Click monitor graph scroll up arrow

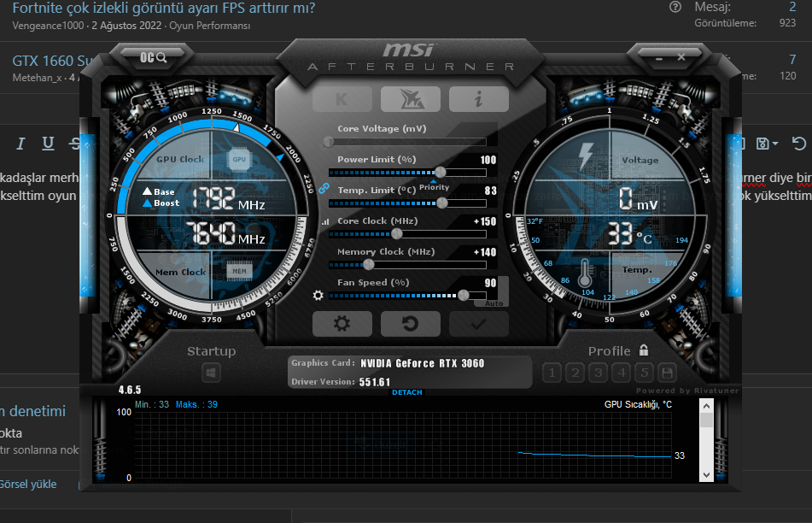pyautogui.click(x=706, y=406)
